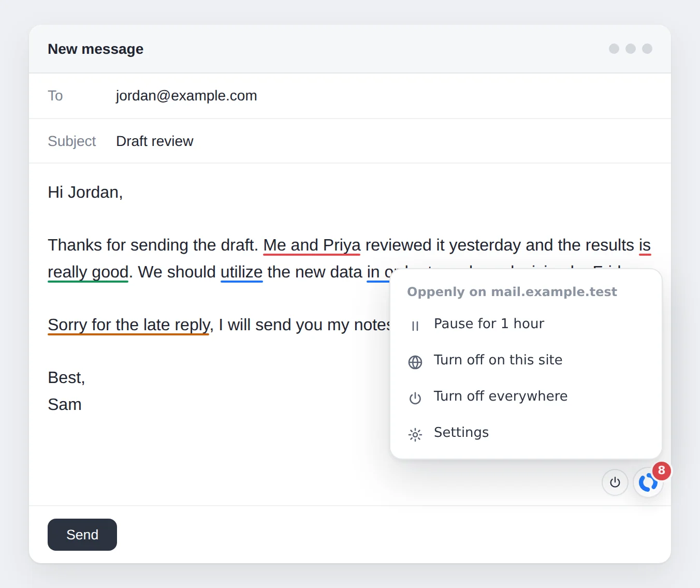Click the underlined 'Sorry for the late reply'
700x588 pixels.
[x=128, y=325]
